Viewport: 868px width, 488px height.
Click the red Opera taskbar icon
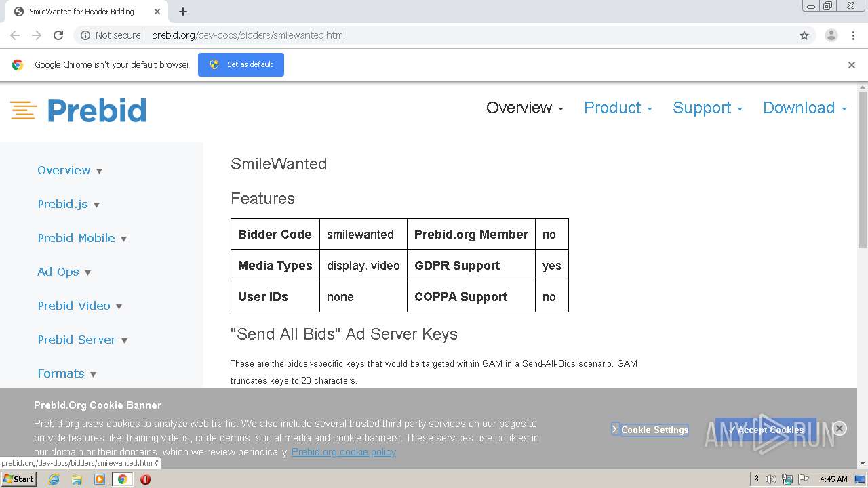click(145, 479)
